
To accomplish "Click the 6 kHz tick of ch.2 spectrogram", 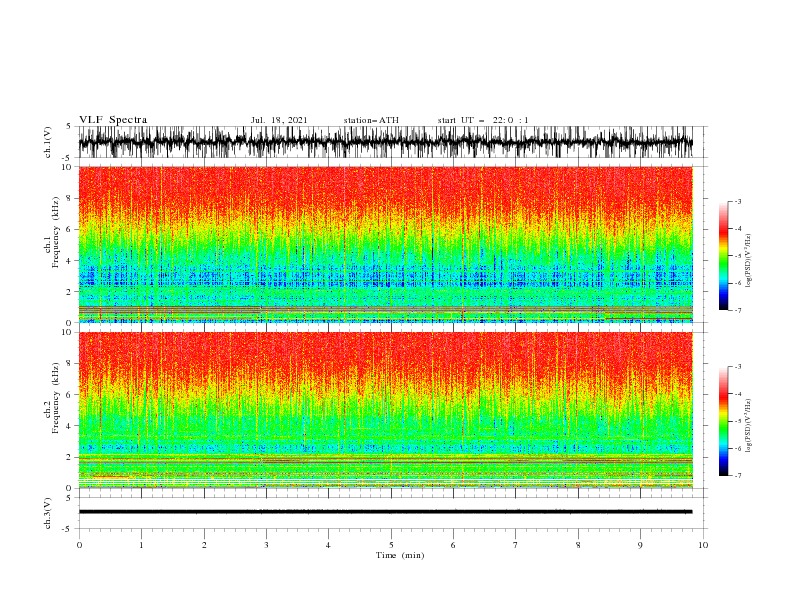I will click(x=69, y=395).
